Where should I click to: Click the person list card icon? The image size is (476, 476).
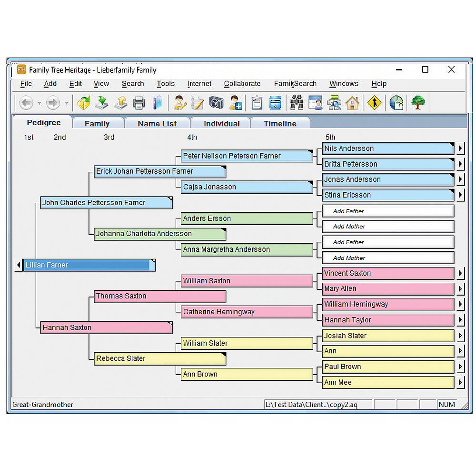click(316, 103)
